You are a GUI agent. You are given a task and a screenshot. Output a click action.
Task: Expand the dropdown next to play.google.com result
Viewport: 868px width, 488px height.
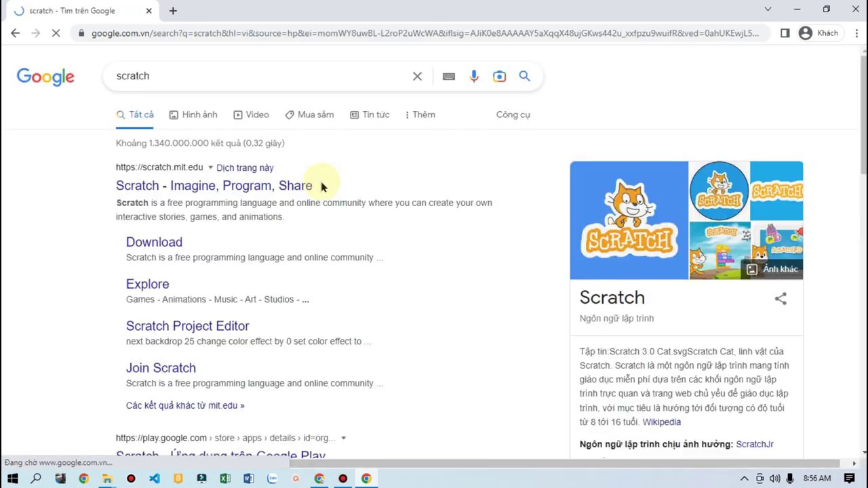343,438
